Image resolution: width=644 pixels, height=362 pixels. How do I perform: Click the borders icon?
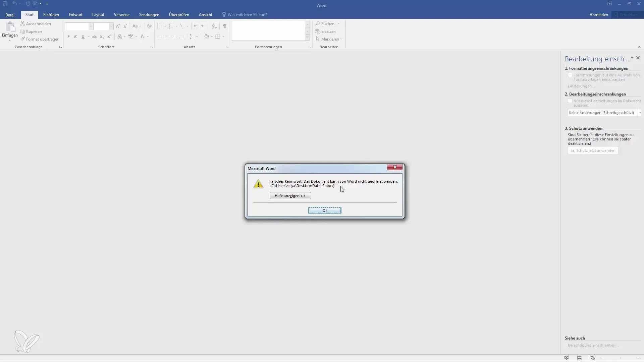218,37
